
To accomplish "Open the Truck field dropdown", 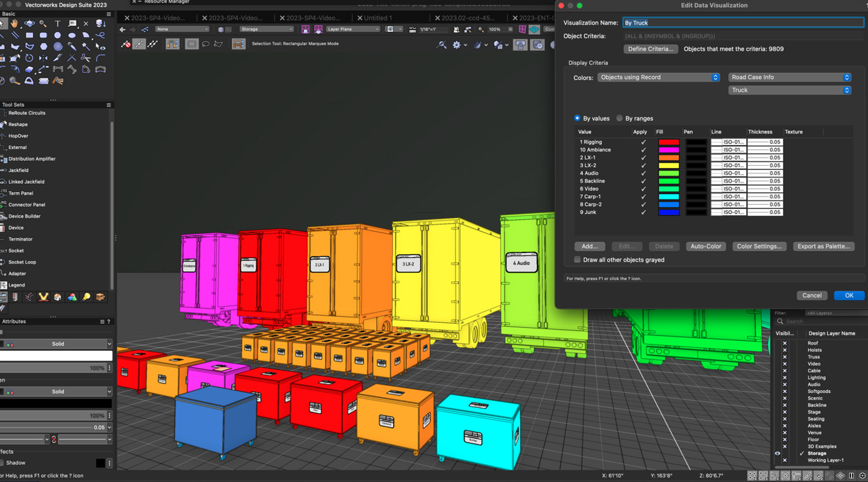I will pos(790,90).
